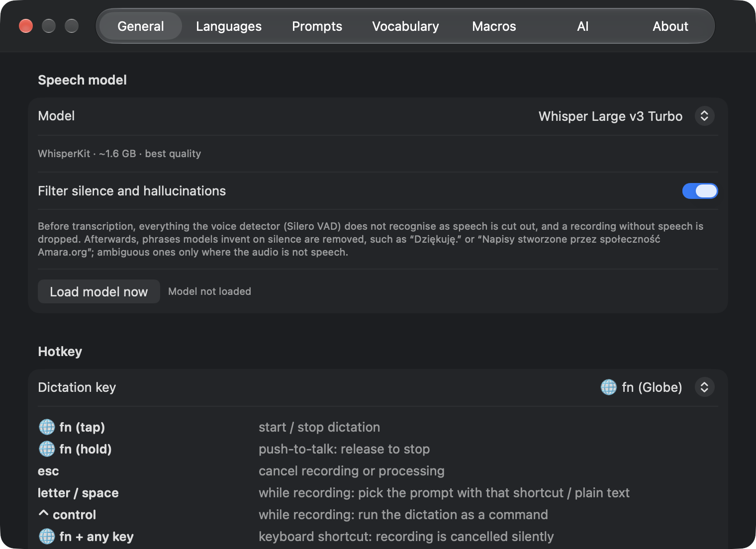Click the Dictation key label
The height and width of the screenshot is (549, 756).
77,387
